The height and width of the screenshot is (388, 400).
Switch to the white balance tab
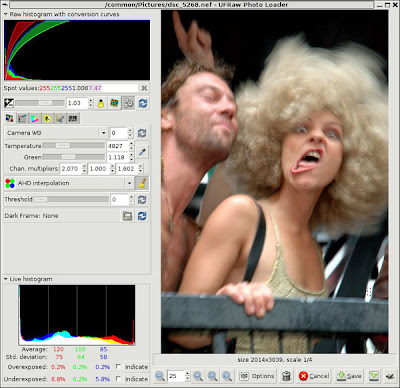point(9,118)
